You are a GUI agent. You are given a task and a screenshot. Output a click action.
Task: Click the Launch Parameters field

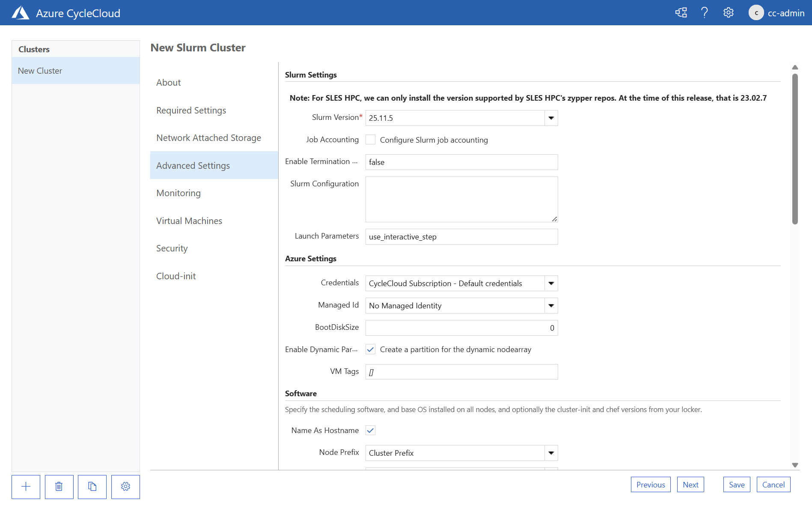[461, 237]
